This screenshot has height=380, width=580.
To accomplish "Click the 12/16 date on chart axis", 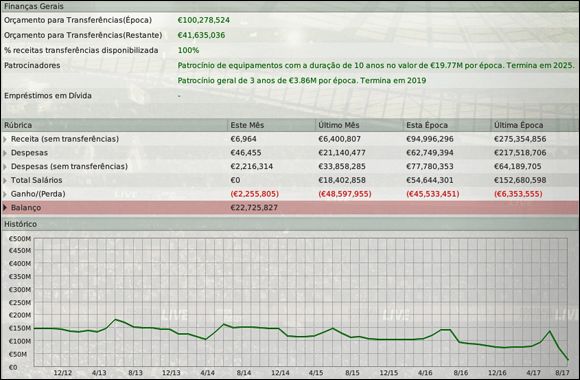I will pos(498,373).
